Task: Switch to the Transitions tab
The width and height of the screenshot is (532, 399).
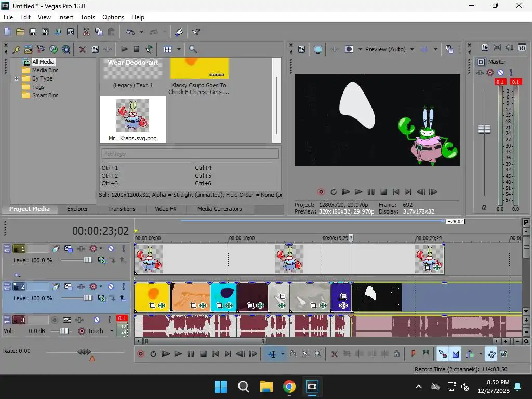Action: tap(122, 209)
